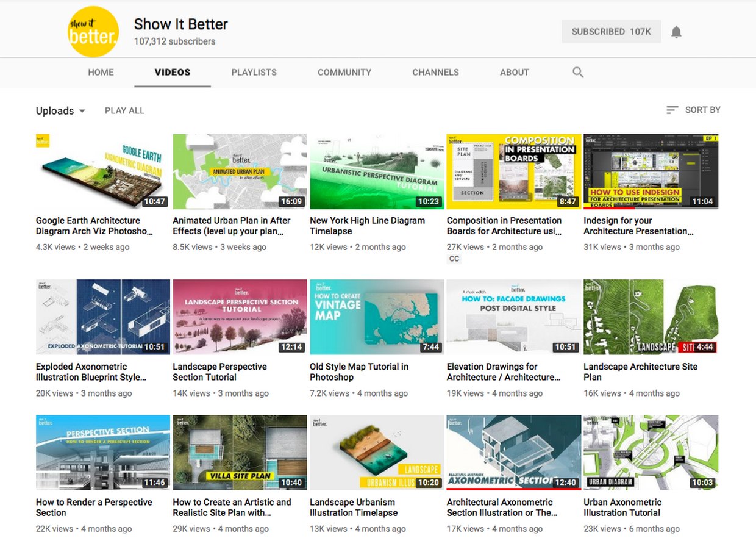Open green Landscape Site Plan thumbnail
Screen dimensions: 756x549
tap(651, 317)
